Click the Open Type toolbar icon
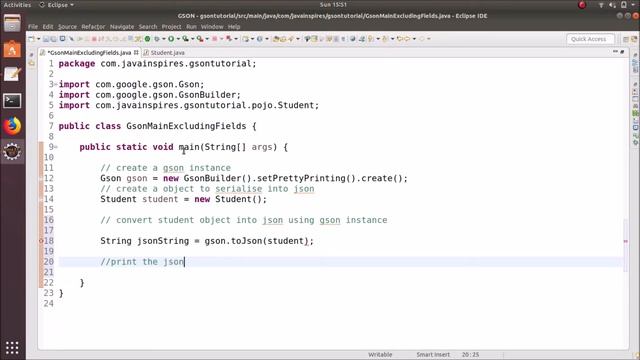The height and width of the screenshot is (360, 640). [276, 39]
